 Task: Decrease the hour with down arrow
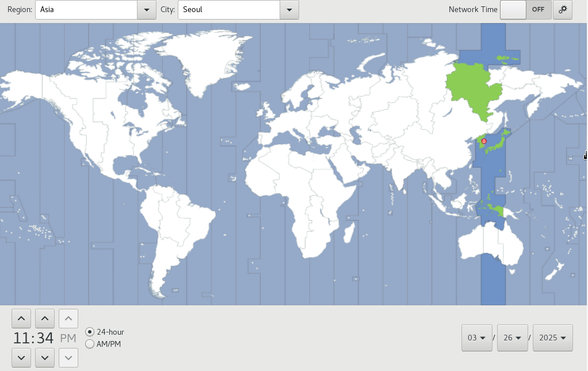[21, 358]
